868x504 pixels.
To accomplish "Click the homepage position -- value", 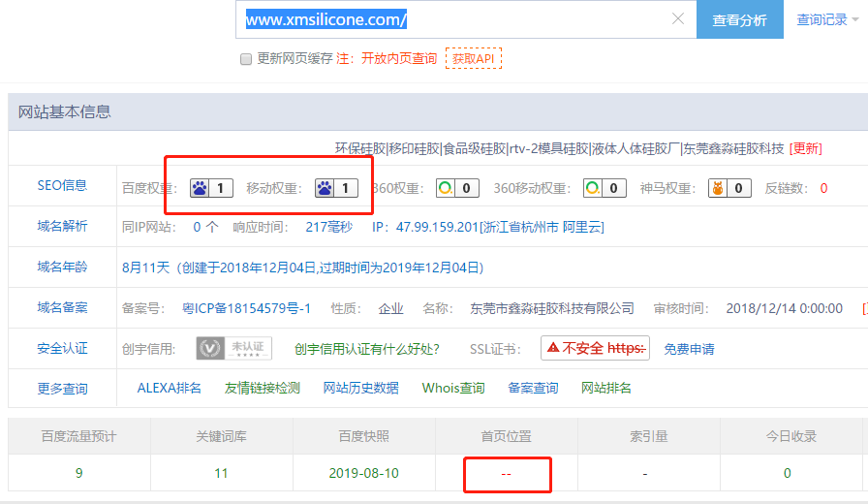I will tap(506, 474).
